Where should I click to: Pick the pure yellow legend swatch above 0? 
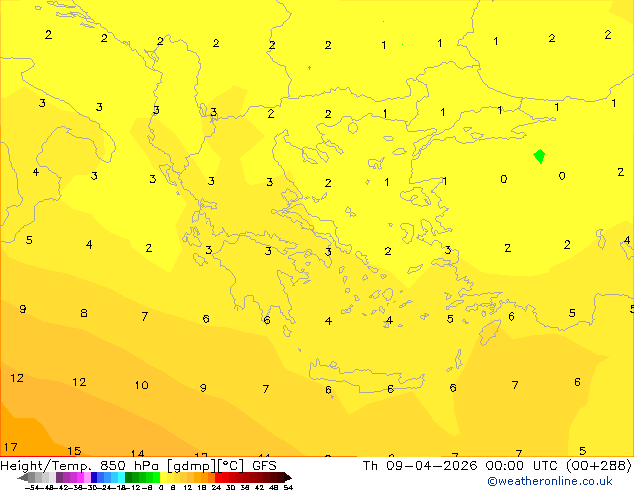pos(163,477)
